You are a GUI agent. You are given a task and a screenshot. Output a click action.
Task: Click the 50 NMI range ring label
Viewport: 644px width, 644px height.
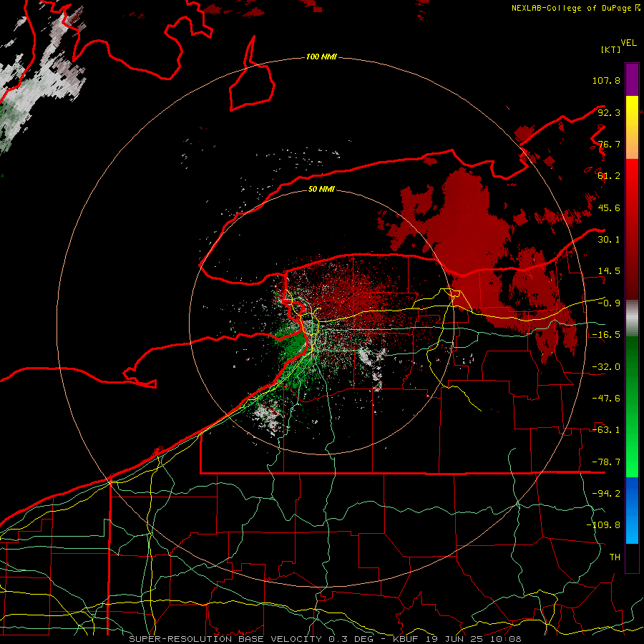coord(321,190)
